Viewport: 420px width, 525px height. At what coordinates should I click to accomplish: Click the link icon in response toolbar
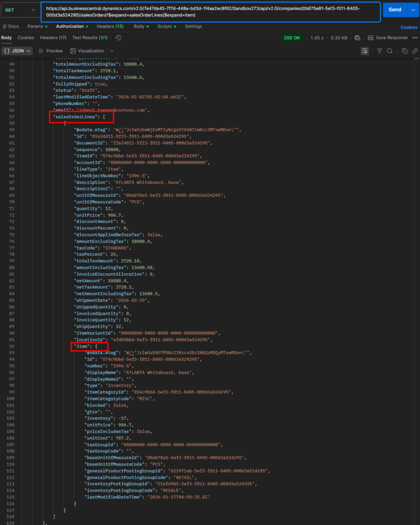pyautogui.click(x=414, y=51)
